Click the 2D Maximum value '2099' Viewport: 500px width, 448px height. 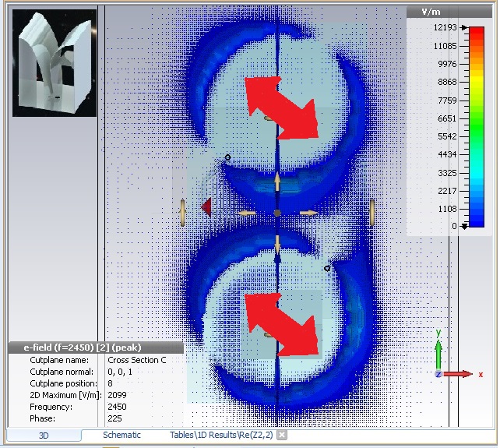[117, 395]
